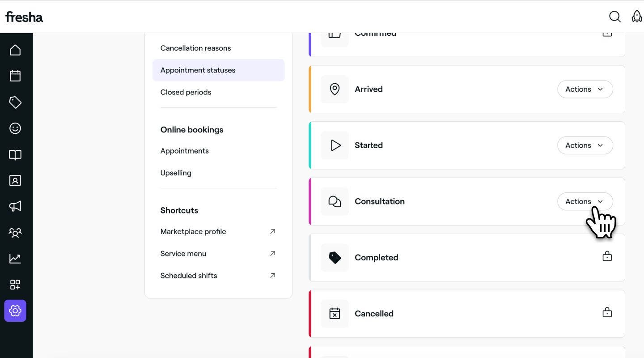Open the Actions dropdown for Started
The height and width of the screenshot is (358, 644).
585,145
